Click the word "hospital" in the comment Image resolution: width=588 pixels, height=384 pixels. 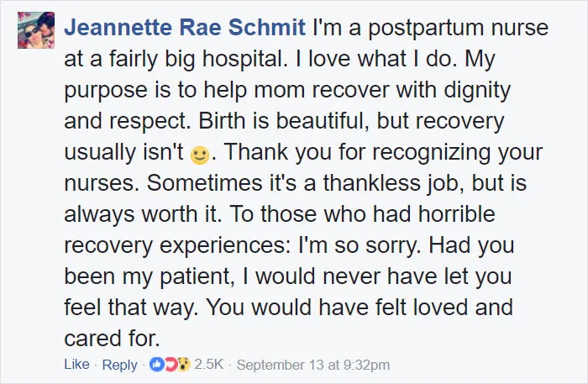244,60
